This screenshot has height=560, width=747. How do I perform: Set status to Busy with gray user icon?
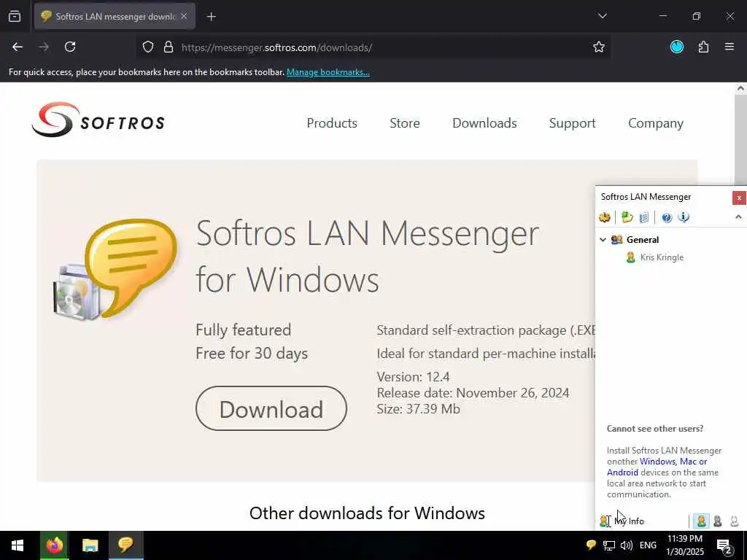point(718,521)
